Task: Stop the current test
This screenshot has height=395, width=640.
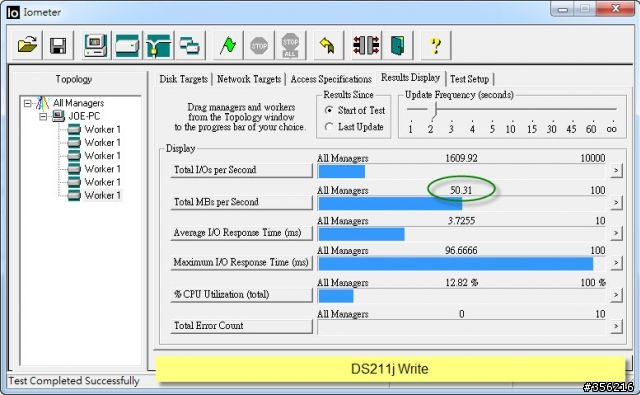Action: click(x=259, y=45)
